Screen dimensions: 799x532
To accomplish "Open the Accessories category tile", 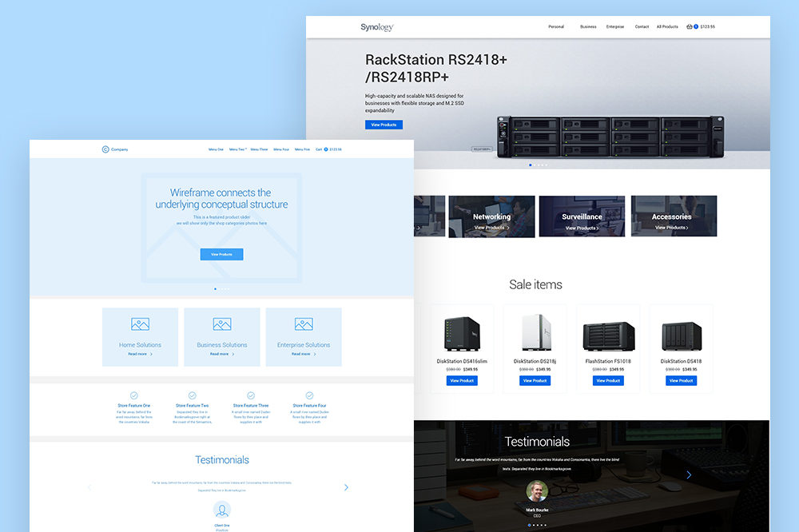I will 674,216.
